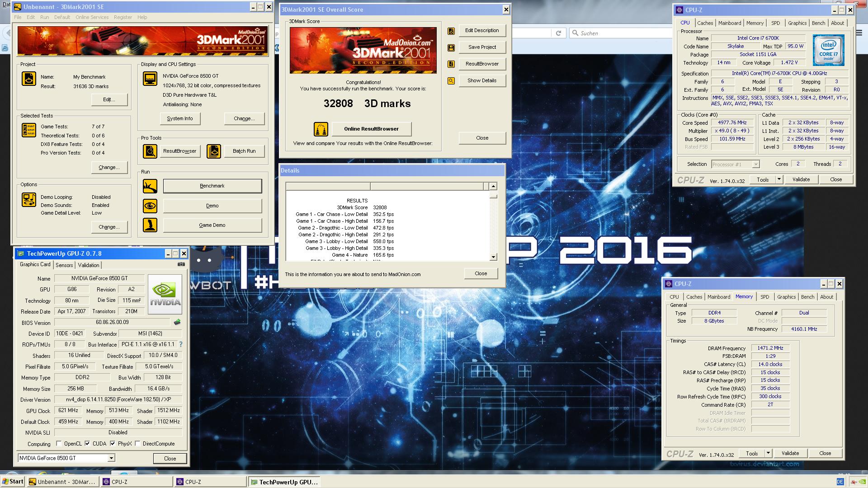868x488 pixels.
Task: Click the Batch Run button
Action: coord(244,151)
